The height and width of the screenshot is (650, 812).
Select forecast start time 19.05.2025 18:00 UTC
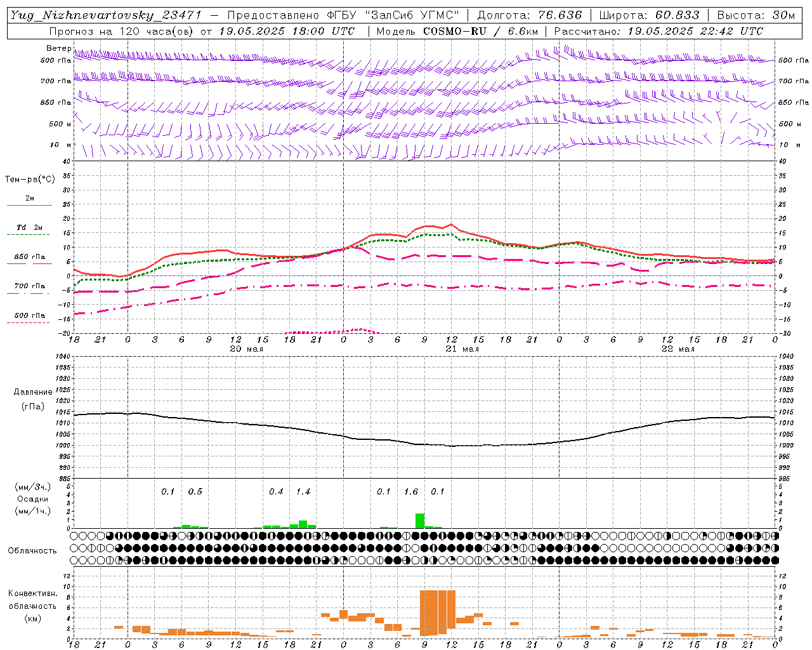pos(287,31)
